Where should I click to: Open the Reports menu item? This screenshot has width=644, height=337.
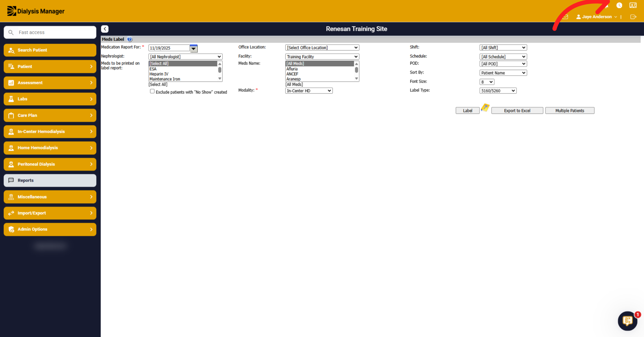(50, 180)
